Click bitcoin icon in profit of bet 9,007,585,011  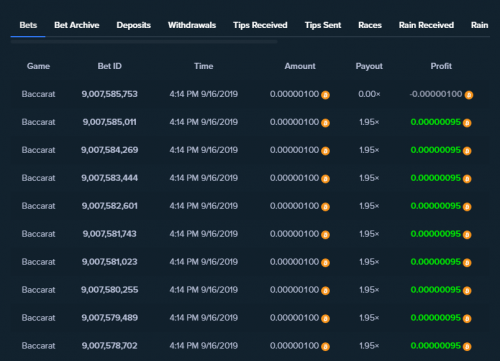click(467, 123)
